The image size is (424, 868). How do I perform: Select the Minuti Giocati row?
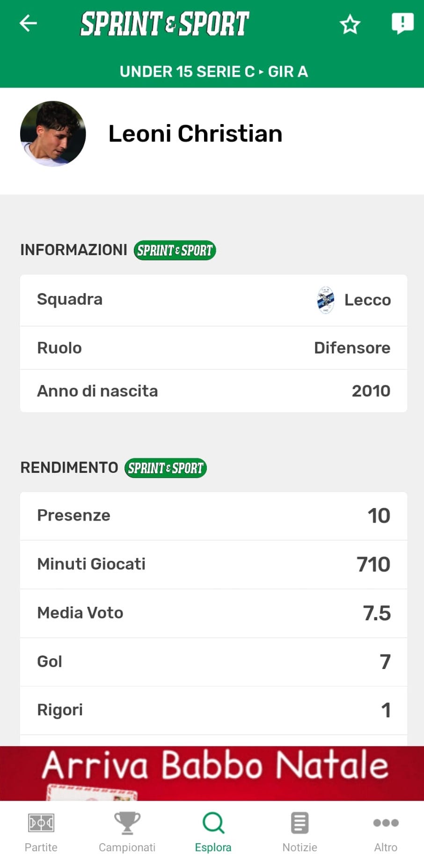coord(213,564)
